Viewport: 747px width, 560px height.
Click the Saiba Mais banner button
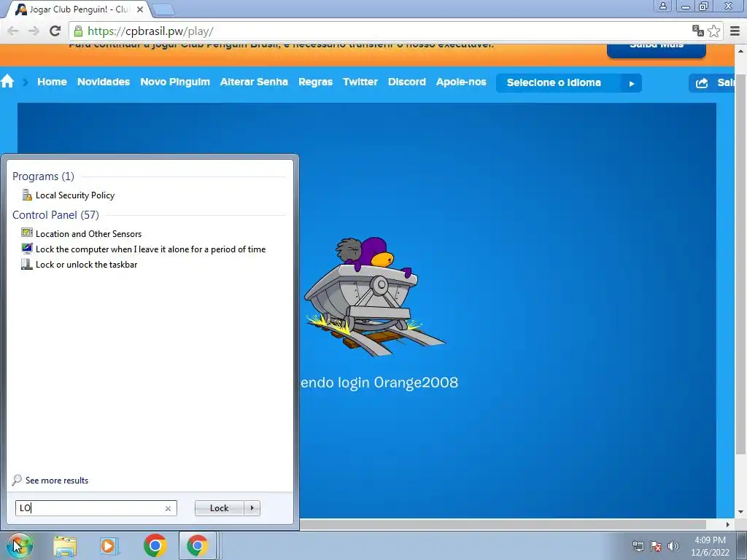click(657, 50)
